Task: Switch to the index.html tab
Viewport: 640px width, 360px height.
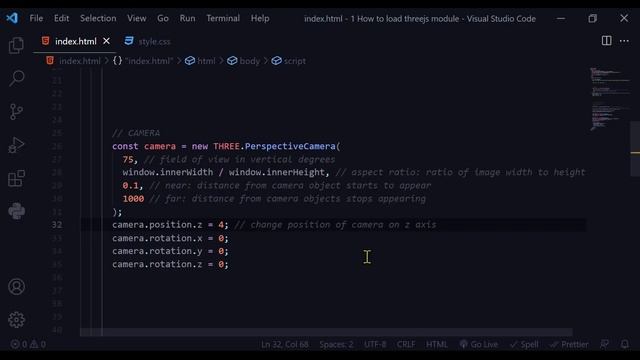Action: [x=76, y=41]
